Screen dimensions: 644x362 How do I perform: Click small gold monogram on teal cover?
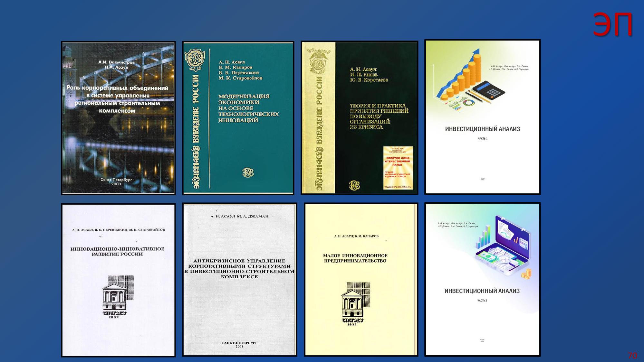(248, 173)
